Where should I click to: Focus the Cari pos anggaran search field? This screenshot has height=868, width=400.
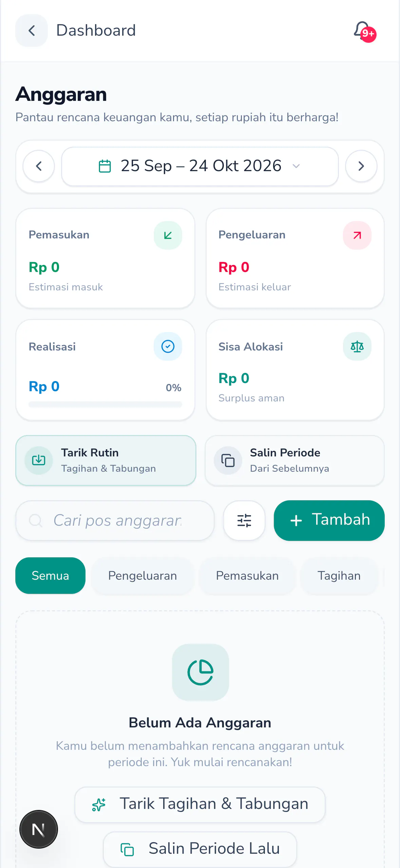pyautogui.click(x=115, y=520)
